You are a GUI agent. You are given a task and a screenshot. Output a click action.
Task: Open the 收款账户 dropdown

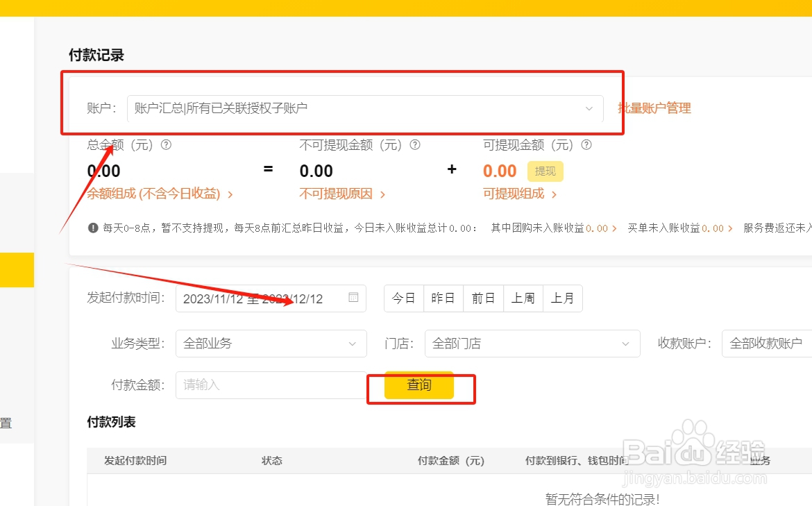tap(766, 344)
